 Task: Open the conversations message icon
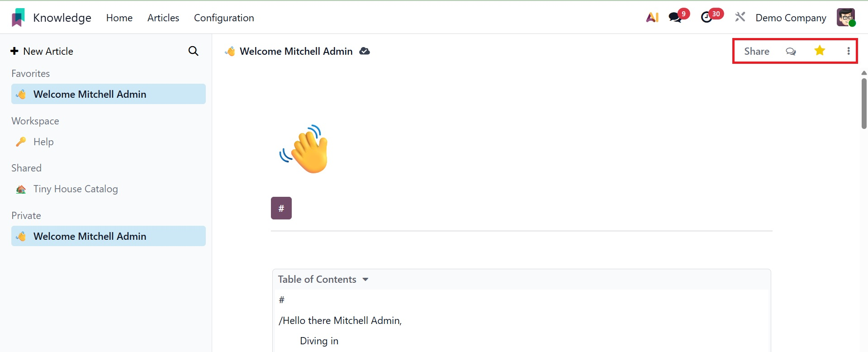pos(675,18)
